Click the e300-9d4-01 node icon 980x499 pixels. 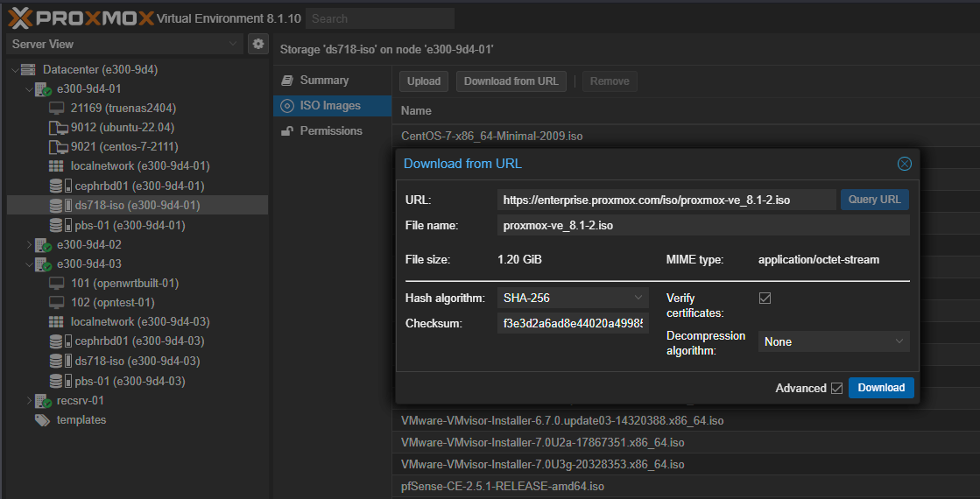(x=43, y=89)
